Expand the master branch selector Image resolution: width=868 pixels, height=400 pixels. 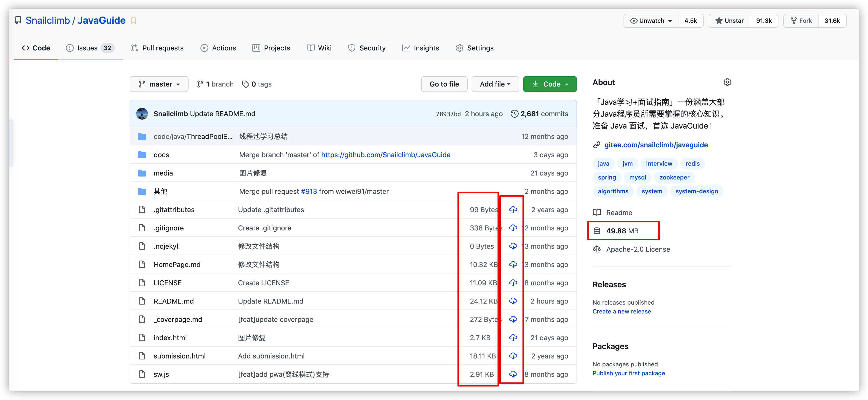tap(159, 84)
